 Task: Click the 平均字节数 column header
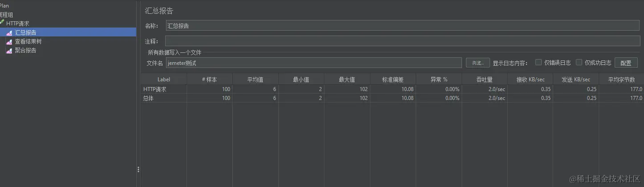click(x=622, y=80)
